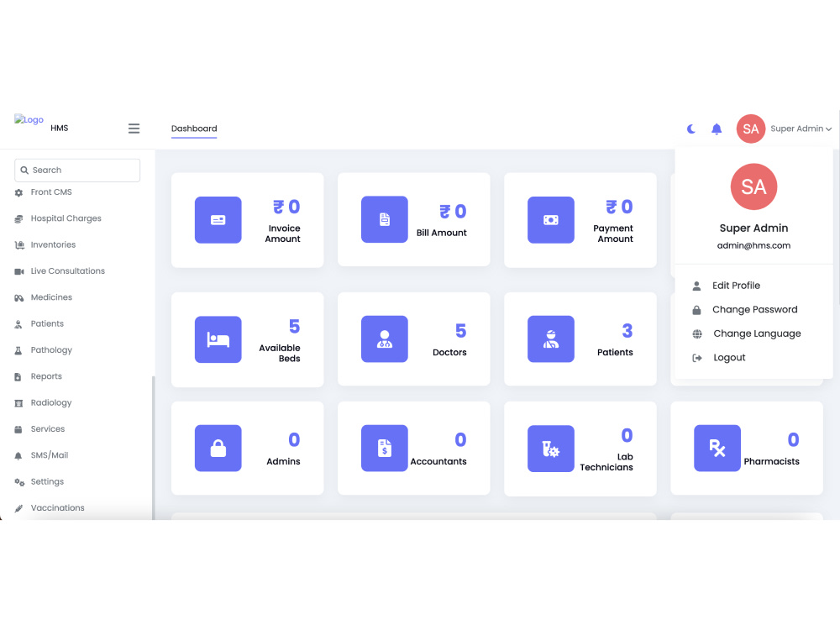Click the Doctors count label
Image resolution: width=840 pixels, height=630 pixels.
pos(449,352)
